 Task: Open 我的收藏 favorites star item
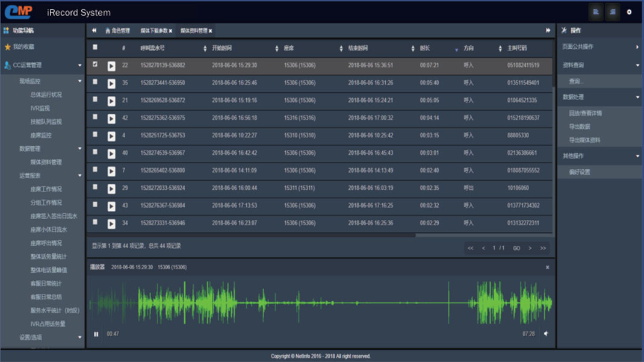tap(24, 47)
